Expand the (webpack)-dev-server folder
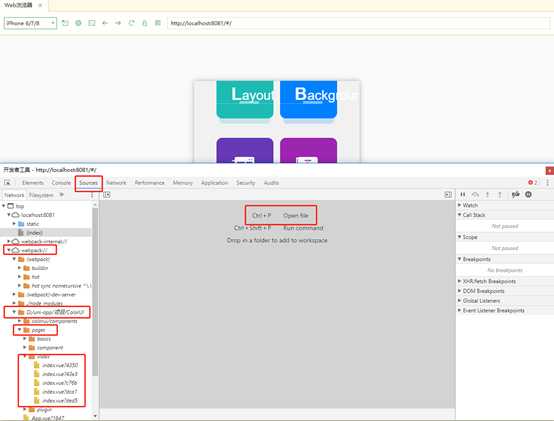Image resolution: width=554 pixels, height=421 pixels. (x=14, y=294)
